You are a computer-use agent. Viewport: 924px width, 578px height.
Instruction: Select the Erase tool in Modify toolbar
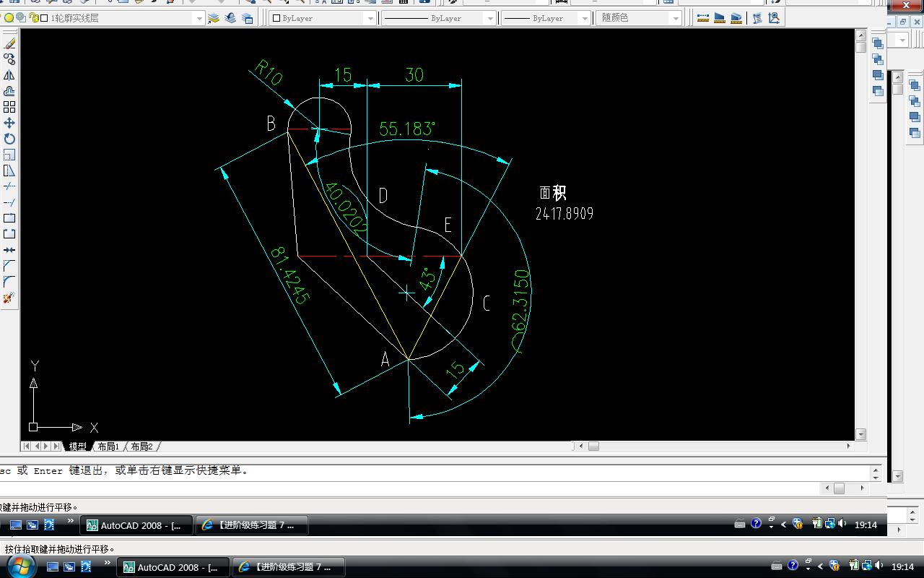coord(9,43)
